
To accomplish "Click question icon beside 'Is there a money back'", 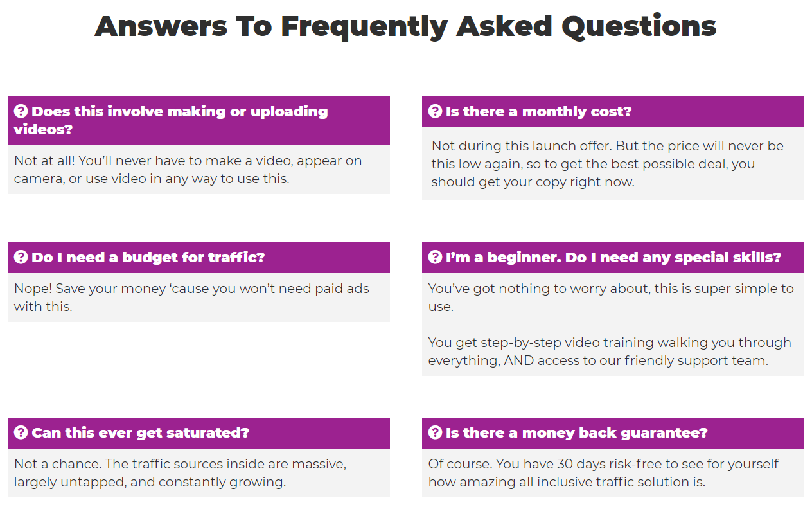I will [436, 433].
